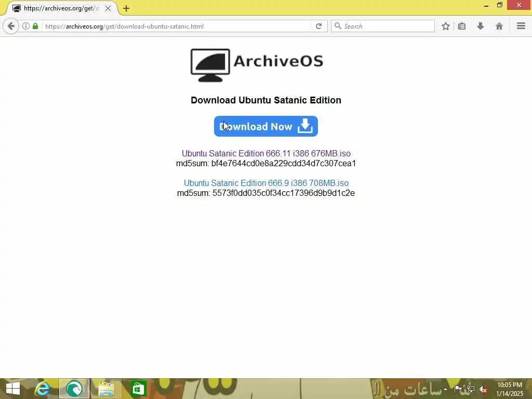This screenshot has height=399, width=532.
Task: Open Ubuntu Satanic Edition 666.11 iso link
Action: click(266, 153)
